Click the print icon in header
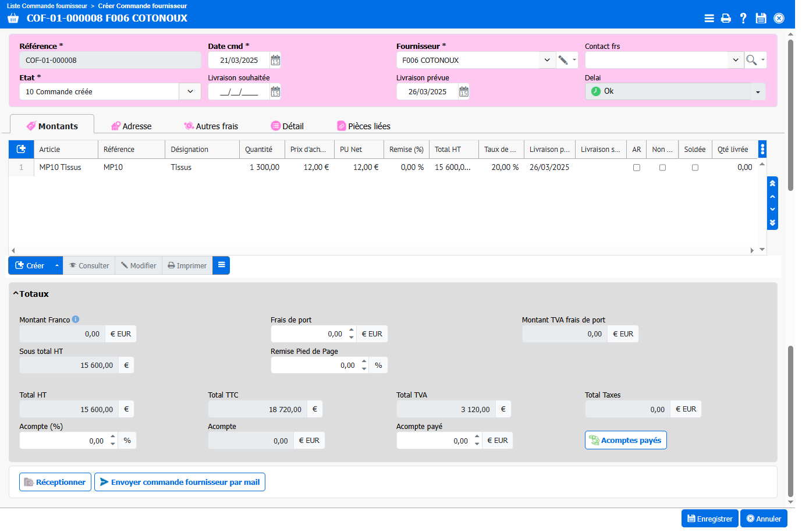 [726, 18]
